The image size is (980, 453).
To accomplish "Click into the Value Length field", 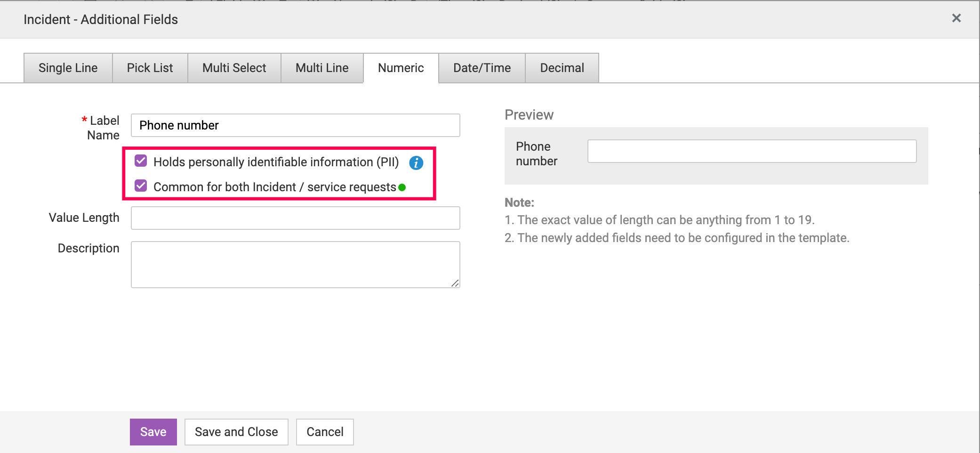I will (x=295, y=218).
